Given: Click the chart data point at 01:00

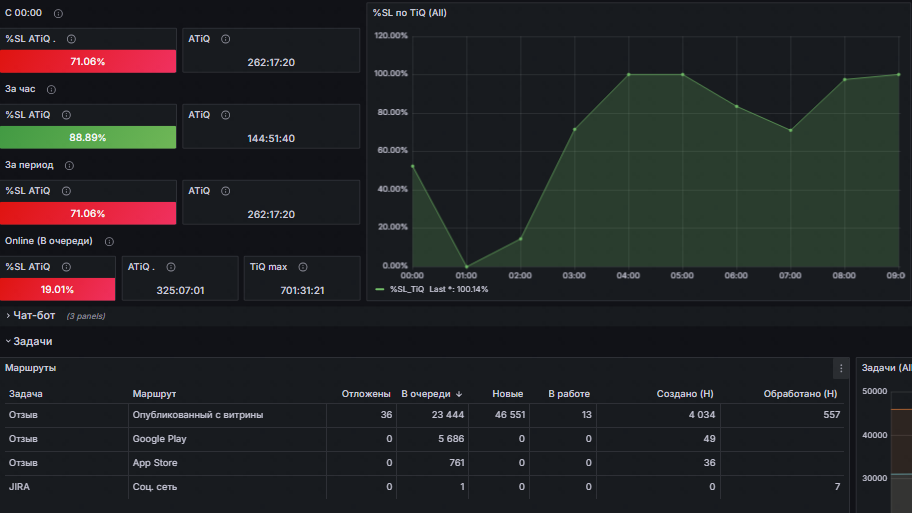Looking at the screenshot, I should (x=466, y=267).
